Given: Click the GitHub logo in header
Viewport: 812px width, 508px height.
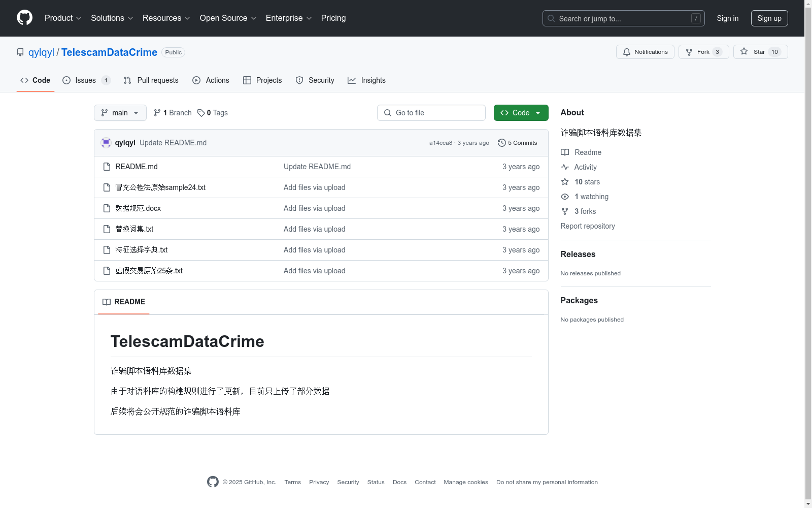Looking at the screenshot, I should click(24, 18).
